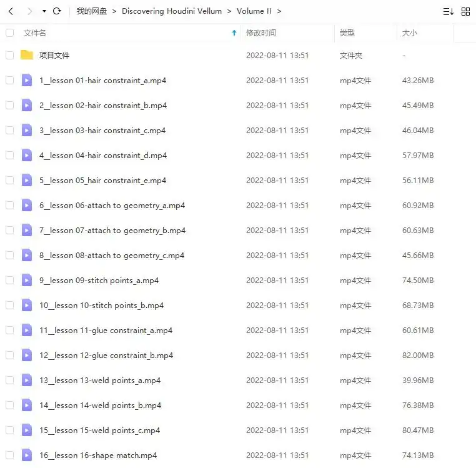Click the 文件夹 type cell
476x468 pixels.
coord(351,55)
